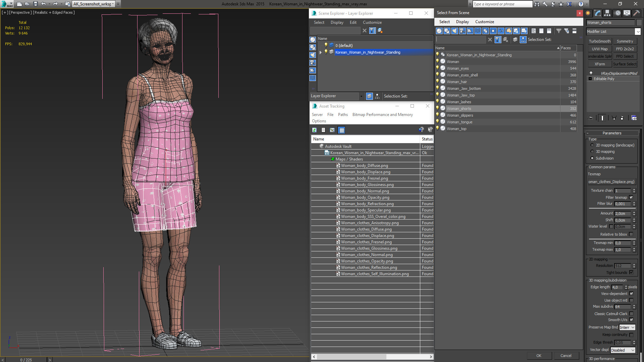Open Preserve Map Bnd dropdown
Screen dimensions: 644x362
(x=627, y=327)
